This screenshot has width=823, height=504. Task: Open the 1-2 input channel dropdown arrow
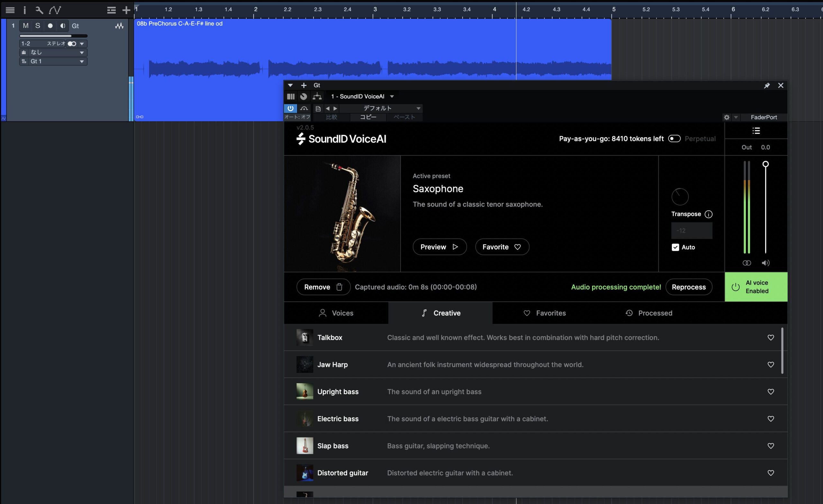pyautogui.click(x=82, y=44)
